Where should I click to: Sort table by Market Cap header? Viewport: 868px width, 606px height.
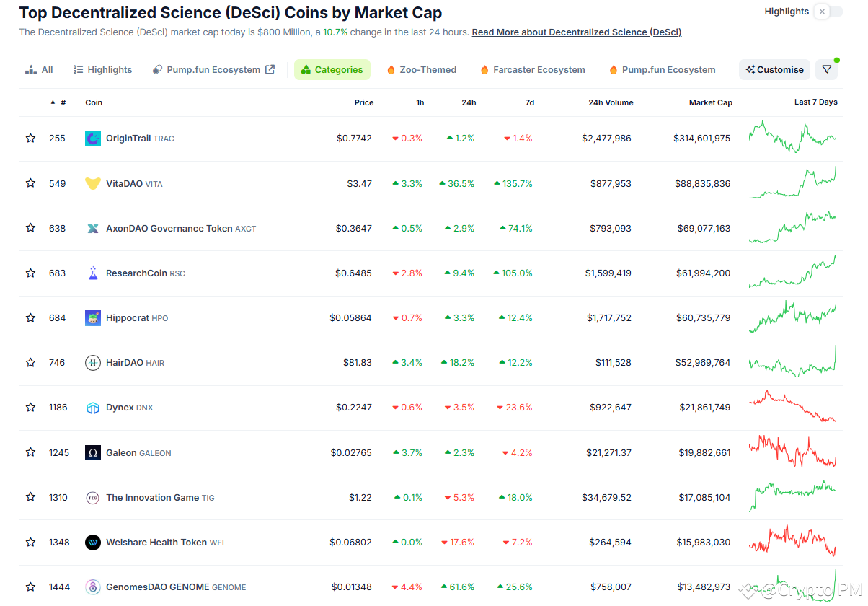tap(710, 102)
